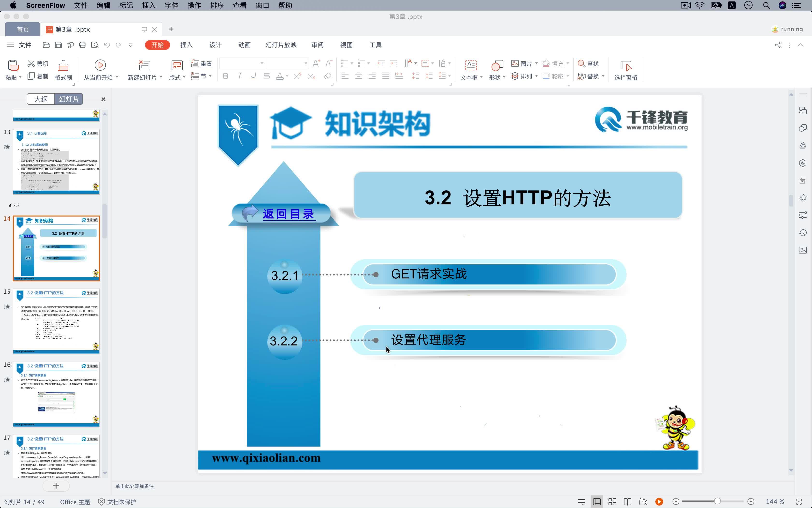Click the share icon at top right

[778, 45]
